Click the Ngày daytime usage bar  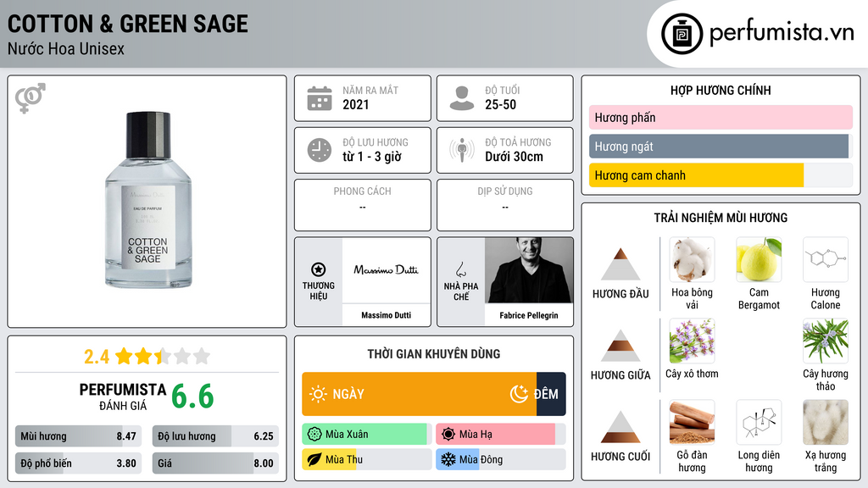(419, 394)
